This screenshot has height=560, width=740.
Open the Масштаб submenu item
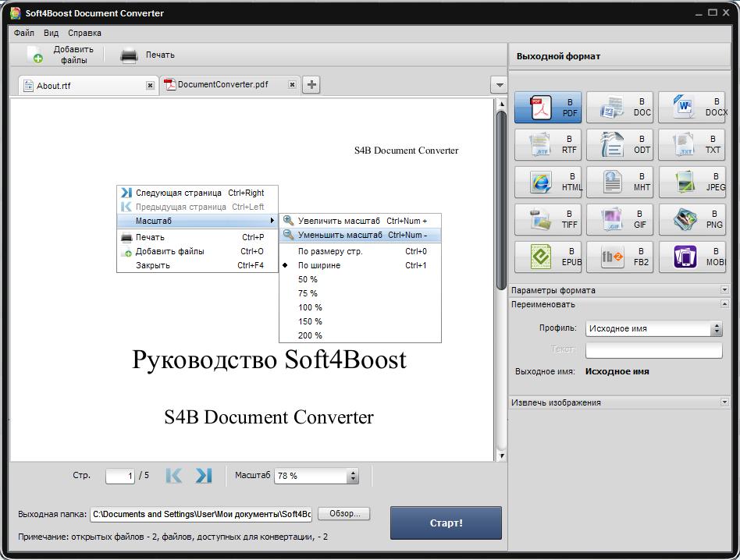tap(197, 221)
